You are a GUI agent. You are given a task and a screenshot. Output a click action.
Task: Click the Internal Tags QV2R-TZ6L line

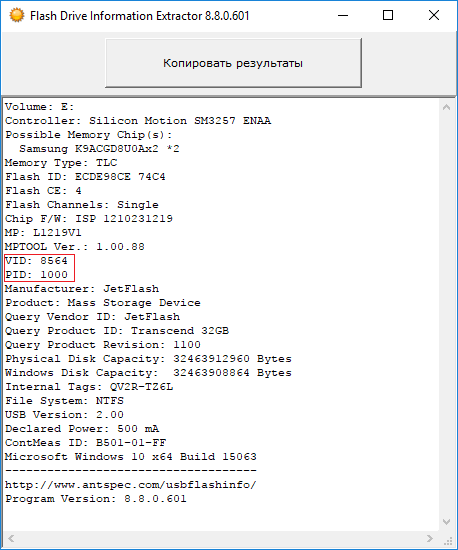[x=89, y=387]
